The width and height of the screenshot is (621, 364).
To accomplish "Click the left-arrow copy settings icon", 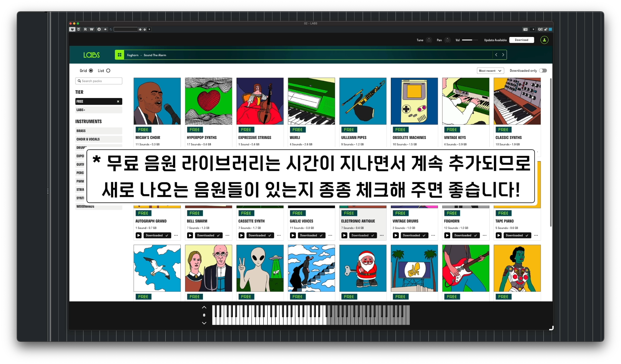I will click(x=105, y=29).
